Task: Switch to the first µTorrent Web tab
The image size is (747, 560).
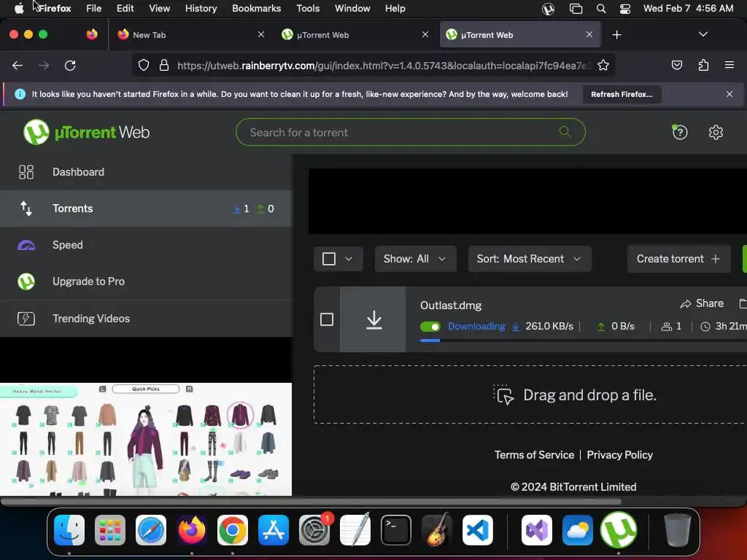Action: 355,35
